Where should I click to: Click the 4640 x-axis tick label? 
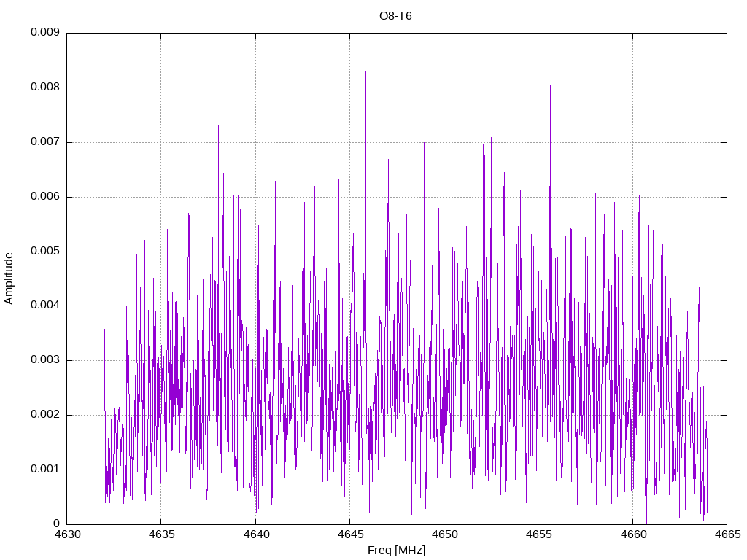pyautogui.click(x=256, y=534)
